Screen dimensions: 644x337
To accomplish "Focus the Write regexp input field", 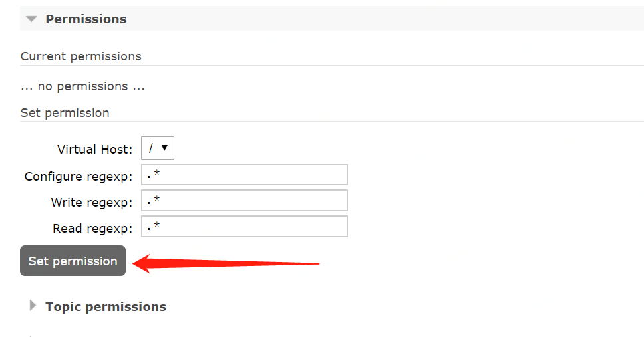I will [244, 201].
